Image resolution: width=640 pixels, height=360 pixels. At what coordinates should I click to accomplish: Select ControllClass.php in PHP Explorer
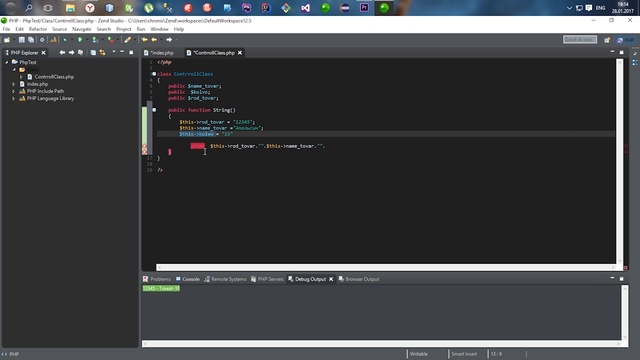pyautogui.click(x=54, y=77)
